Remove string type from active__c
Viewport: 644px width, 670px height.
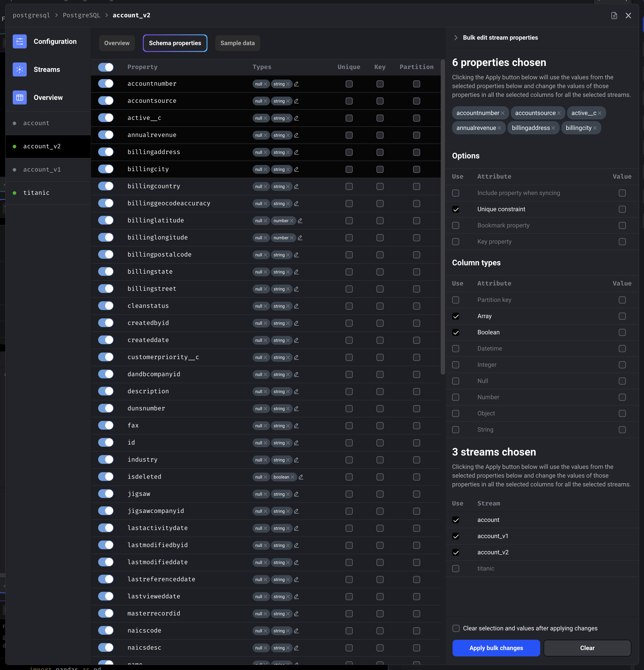288,118
